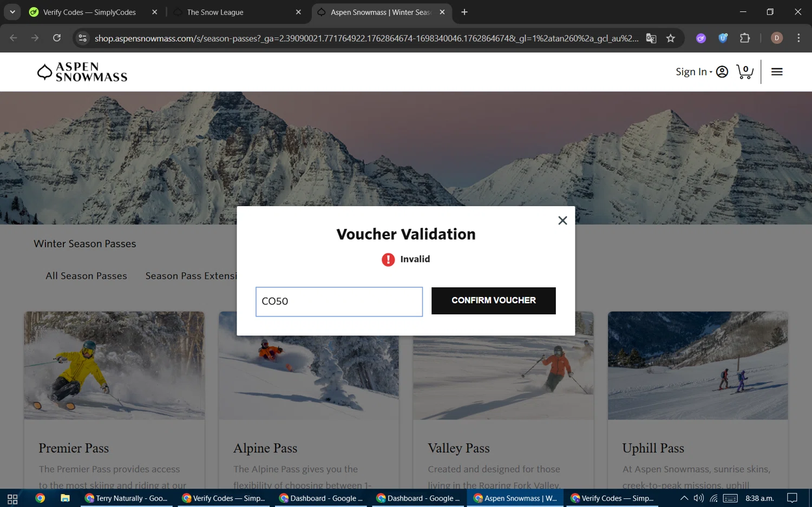Close the Aspen Snowmass tab
812x507 pixels.
pos(442,12)
